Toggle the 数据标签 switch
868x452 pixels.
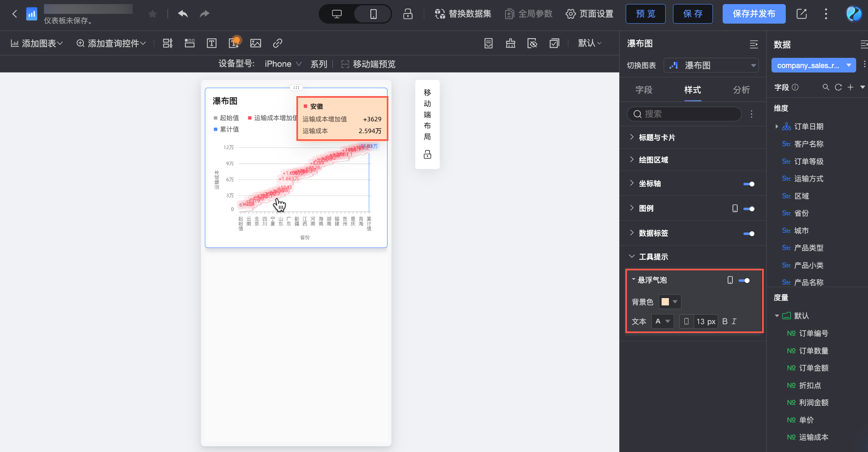(x=749, y=234)
